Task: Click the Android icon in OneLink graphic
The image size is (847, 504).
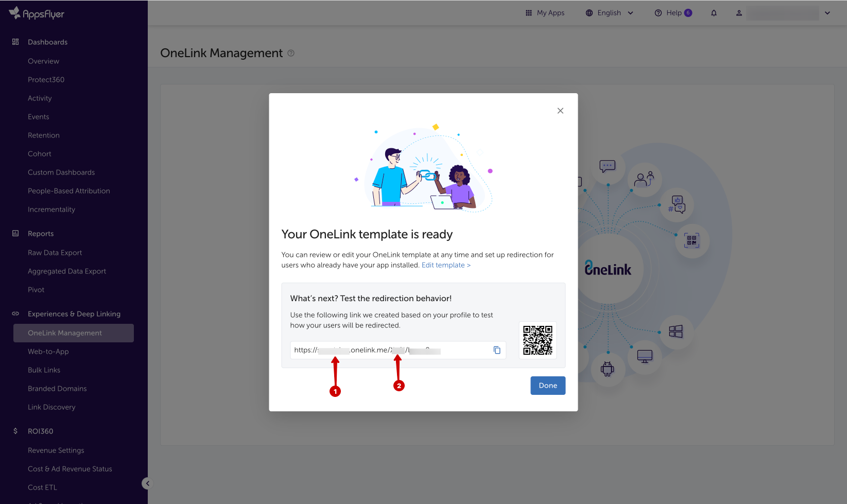Action: [608, 369]
